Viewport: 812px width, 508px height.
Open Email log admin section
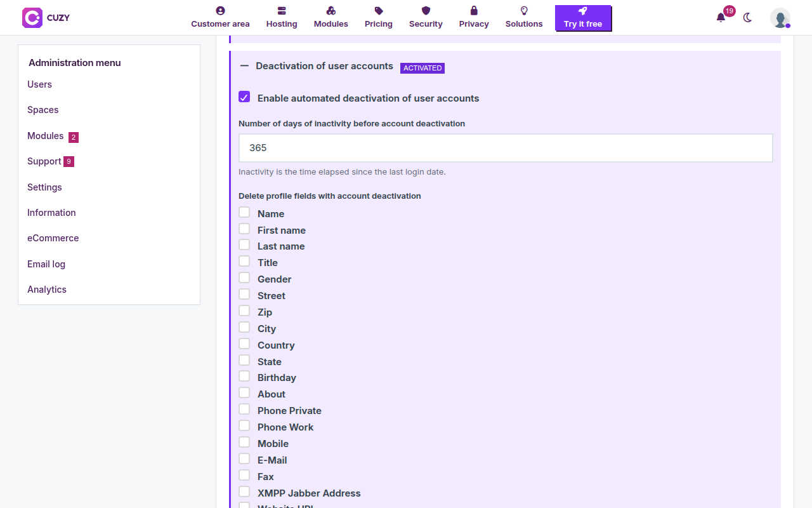[46, 264]
